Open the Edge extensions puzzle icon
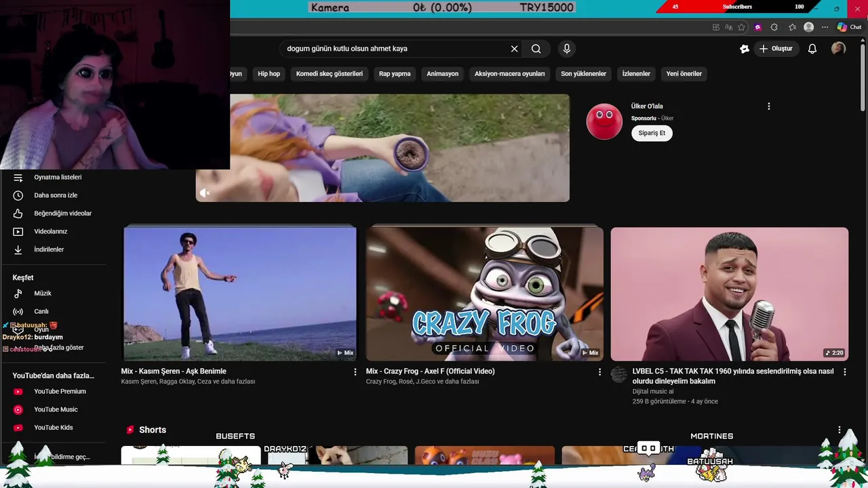This screenshot has width=868, height=488. 774,27
